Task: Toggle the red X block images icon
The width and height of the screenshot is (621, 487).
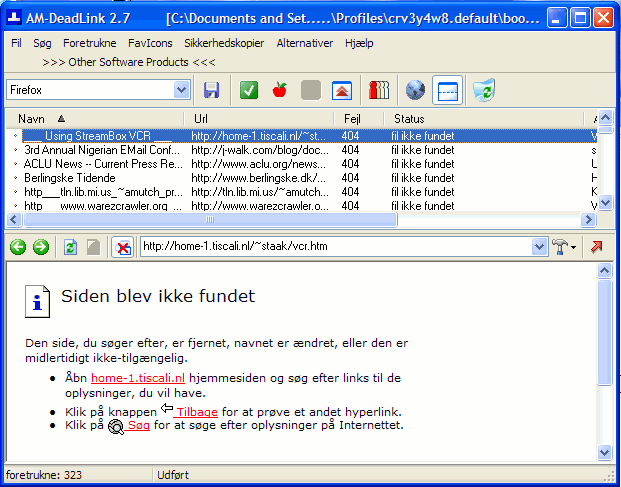Action: (122, 247)
